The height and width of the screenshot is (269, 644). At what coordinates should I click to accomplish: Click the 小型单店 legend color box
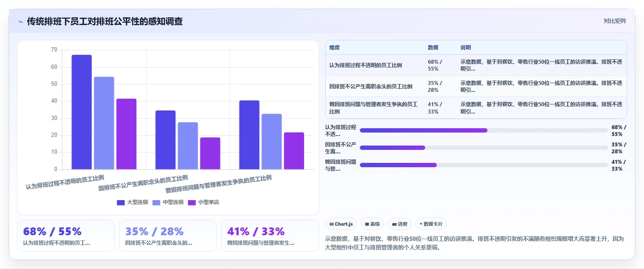(192, 202)
